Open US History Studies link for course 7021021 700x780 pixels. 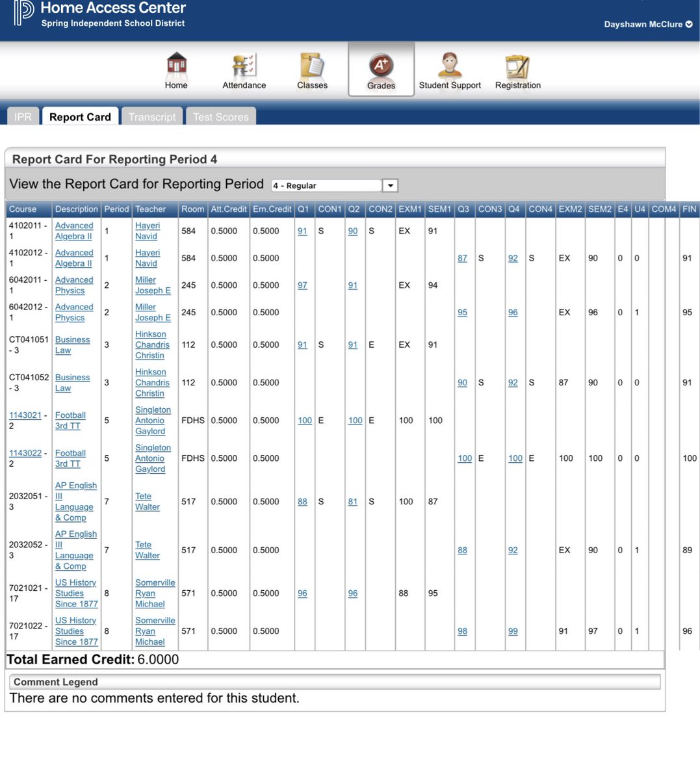(x=76, y=593)
